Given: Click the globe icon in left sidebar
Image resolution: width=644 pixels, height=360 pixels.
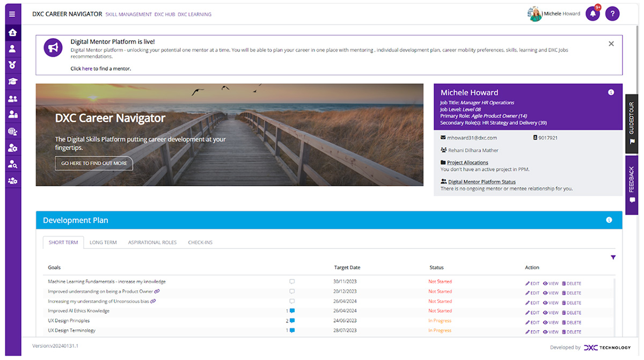Looking at the screenshot, I should [x=12, y=131].
